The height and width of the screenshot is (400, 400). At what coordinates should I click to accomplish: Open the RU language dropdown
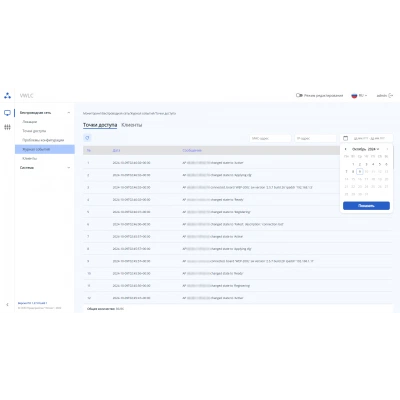pyautogui.click(x=359, y=96)
